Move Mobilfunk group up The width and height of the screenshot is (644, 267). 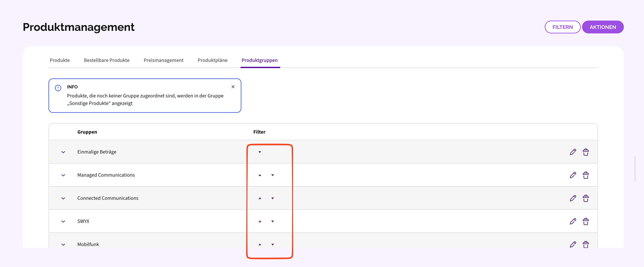point(260,245)
